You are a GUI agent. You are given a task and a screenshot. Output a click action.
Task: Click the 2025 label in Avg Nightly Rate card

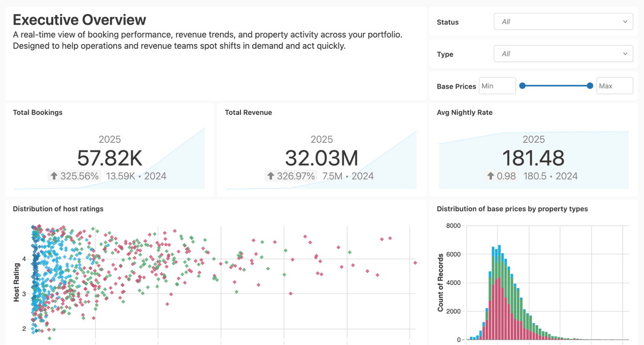(533, 139)
